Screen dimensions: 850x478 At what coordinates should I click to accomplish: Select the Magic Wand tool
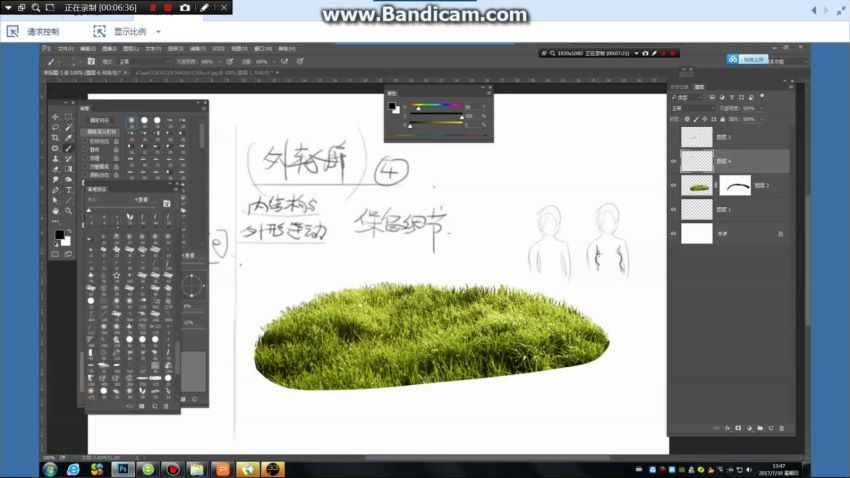tap(68, 127)
